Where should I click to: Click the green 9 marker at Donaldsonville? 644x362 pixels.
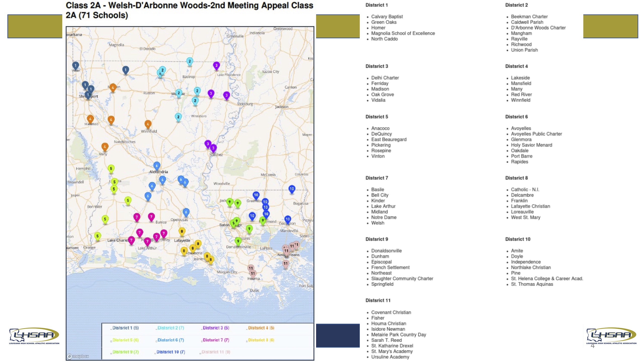(x=238, y=241)
